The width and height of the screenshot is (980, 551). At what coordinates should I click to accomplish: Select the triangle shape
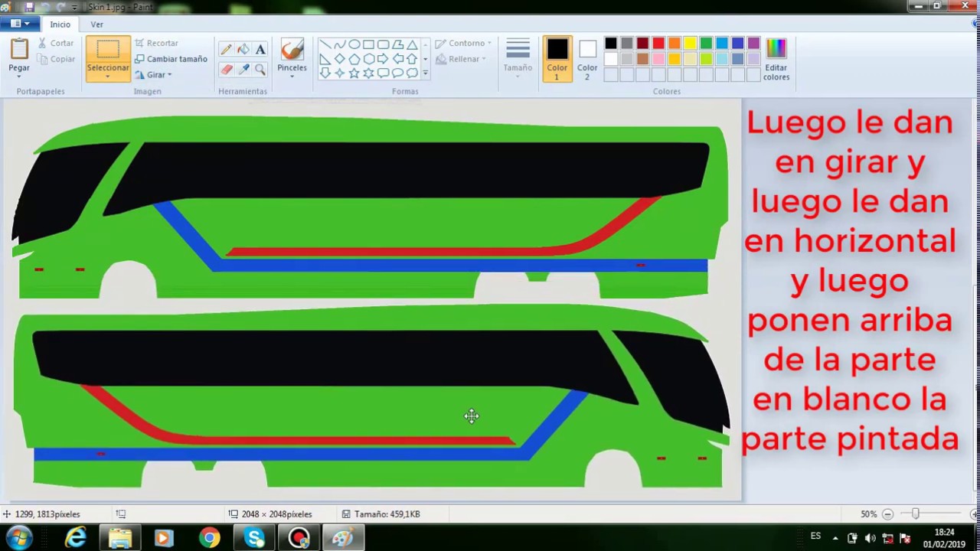(x=413, y=44)
